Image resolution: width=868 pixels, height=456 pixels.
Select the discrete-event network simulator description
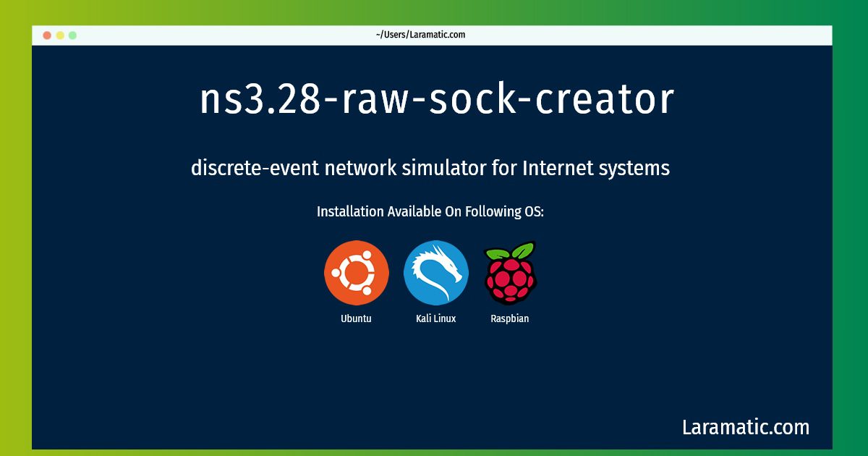[x=430, y=168]
